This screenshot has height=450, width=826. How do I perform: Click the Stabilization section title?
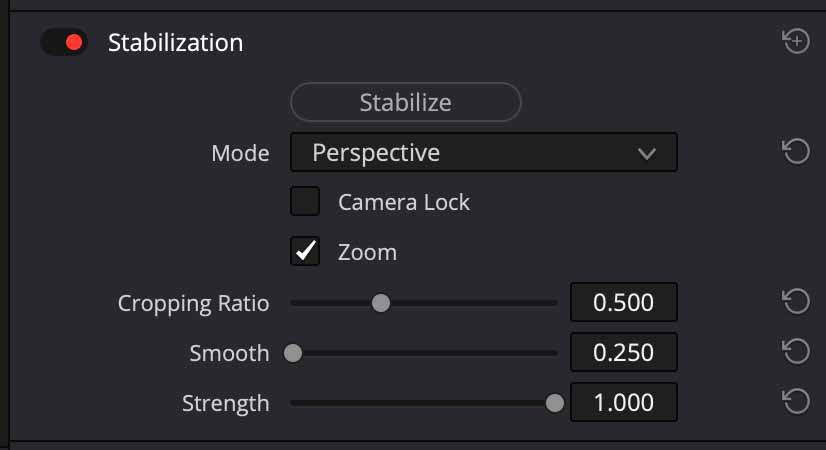coord(175,43)
